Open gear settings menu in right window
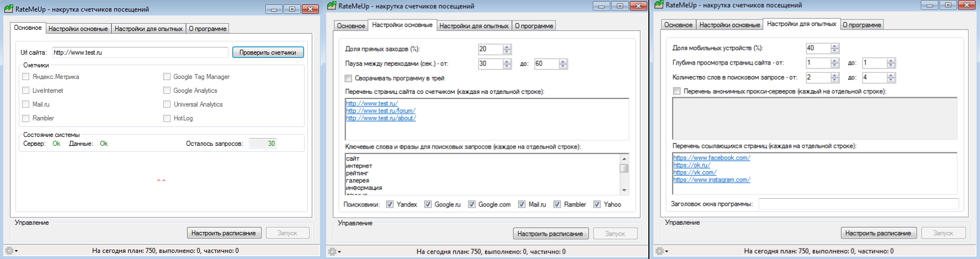The width and height of the screenshot is (980, 259). [x=661, y=251]
